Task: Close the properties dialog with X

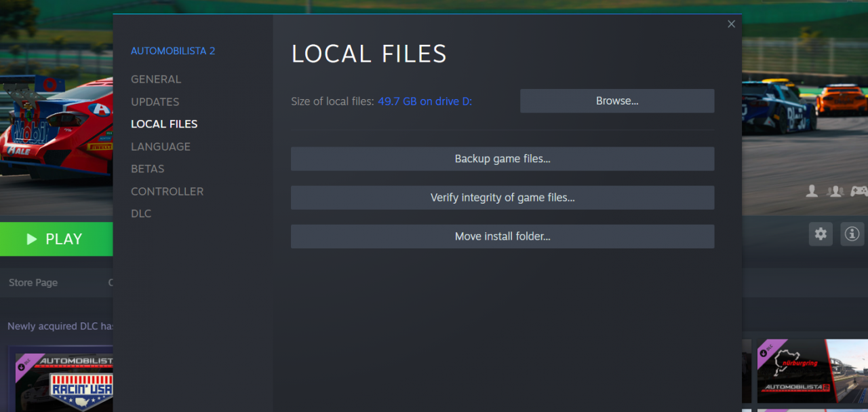Action: [x=731, y=24]
